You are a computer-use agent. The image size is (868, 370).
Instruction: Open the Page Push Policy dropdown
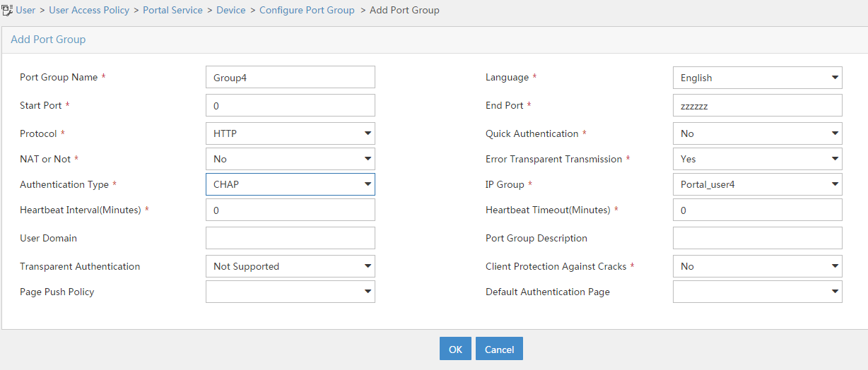(x=291, y=292)
